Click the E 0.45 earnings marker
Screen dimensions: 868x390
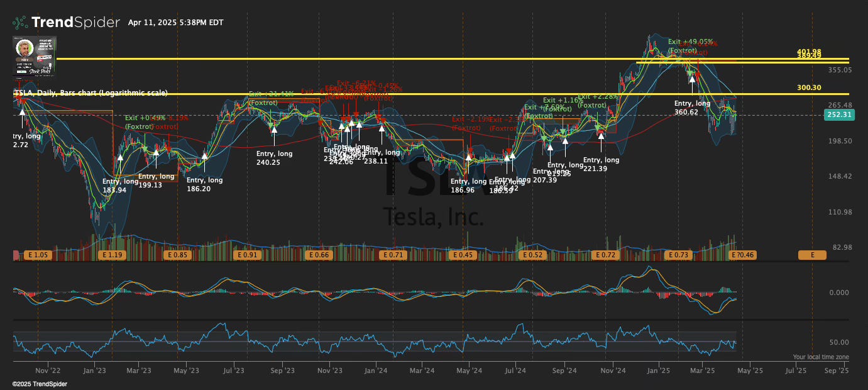463,255
